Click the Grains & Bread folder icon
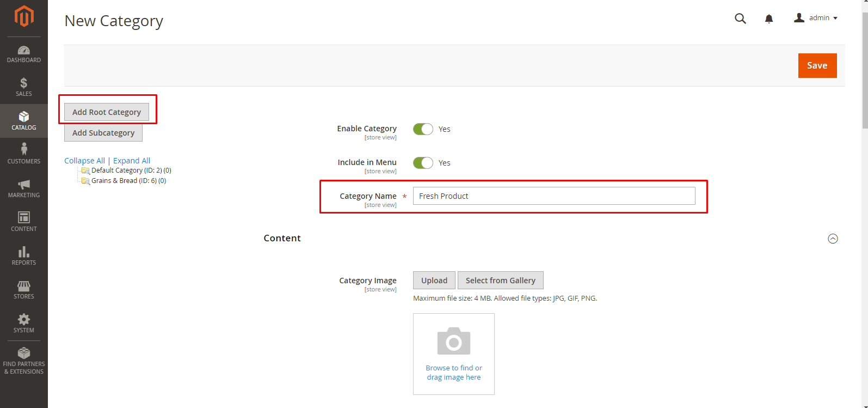 [x=85, y=181]
